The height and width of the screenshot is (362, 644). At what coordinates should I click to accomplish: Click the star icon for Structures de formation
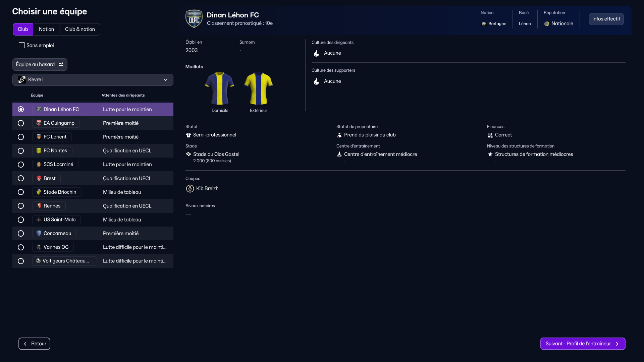(490, 154)
